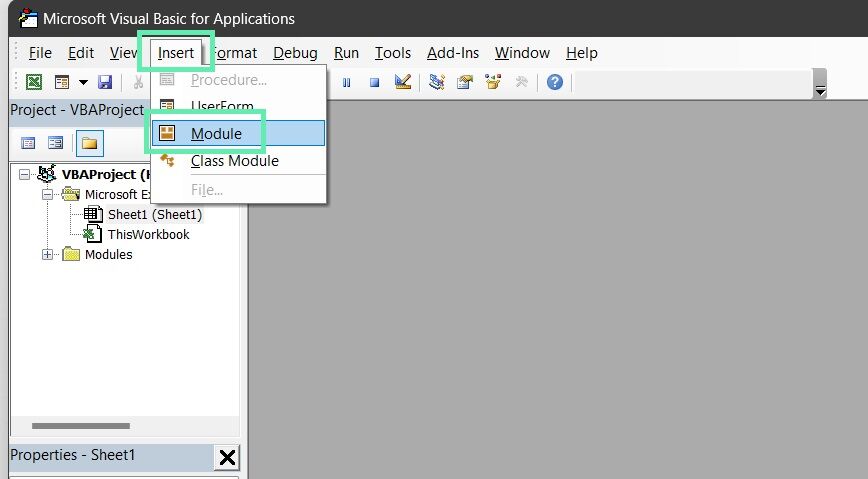Viewport: 868px width, 479px height.
Task: Open the Window menu
Action: 523,53
